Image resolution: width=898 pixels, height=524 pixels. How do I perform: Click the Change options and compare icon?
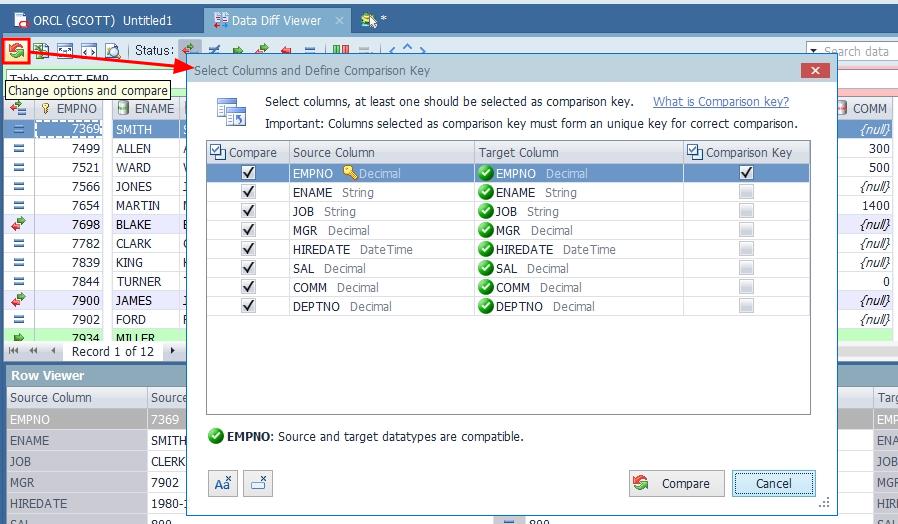(16, 49)
